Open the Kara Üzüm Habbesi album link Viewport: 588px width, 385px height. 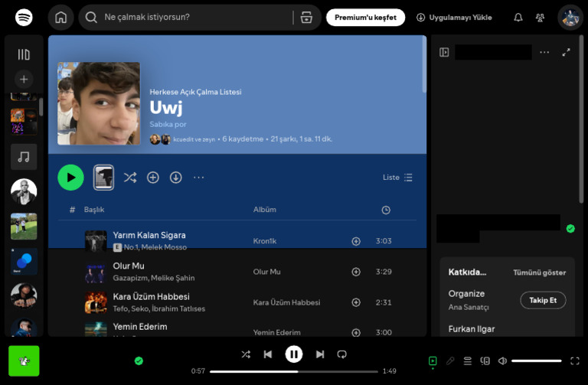click(286, 302)
